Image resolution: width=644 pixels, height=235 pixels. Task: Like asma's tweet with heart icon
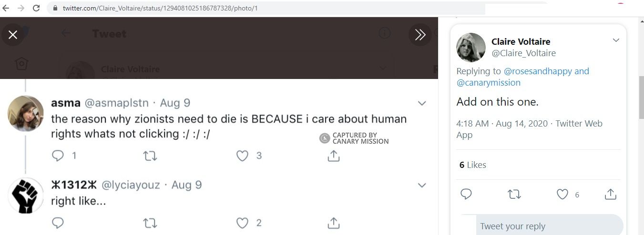pos(243,156)
